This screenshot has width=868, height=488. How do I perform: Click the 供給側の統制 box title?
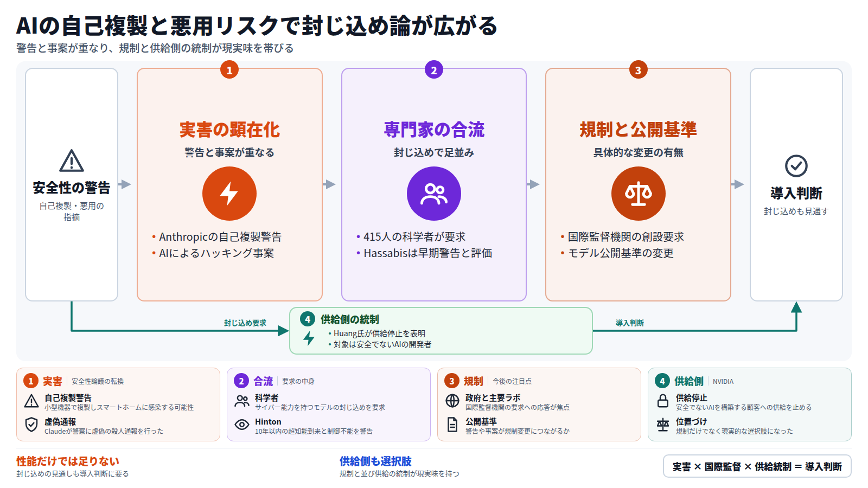click(x=350, y=319)
